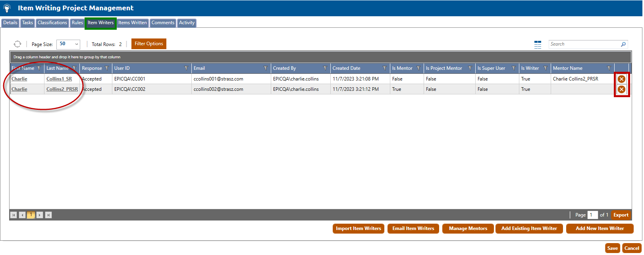This screenshot has height=255, width=644.
Task: Click the search magnifier icon
Action: point(623,44)
